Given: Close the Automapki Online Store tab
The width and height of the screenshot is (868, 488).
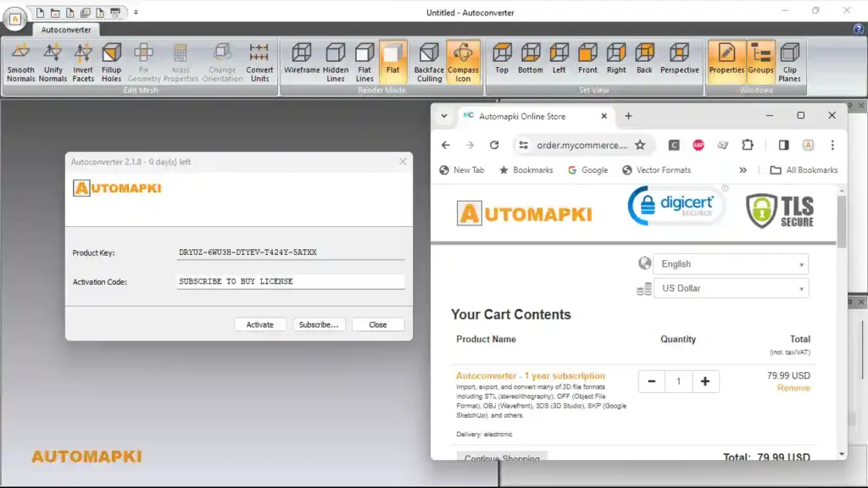Looking at the screenshot, I should [x=604, y=116].
